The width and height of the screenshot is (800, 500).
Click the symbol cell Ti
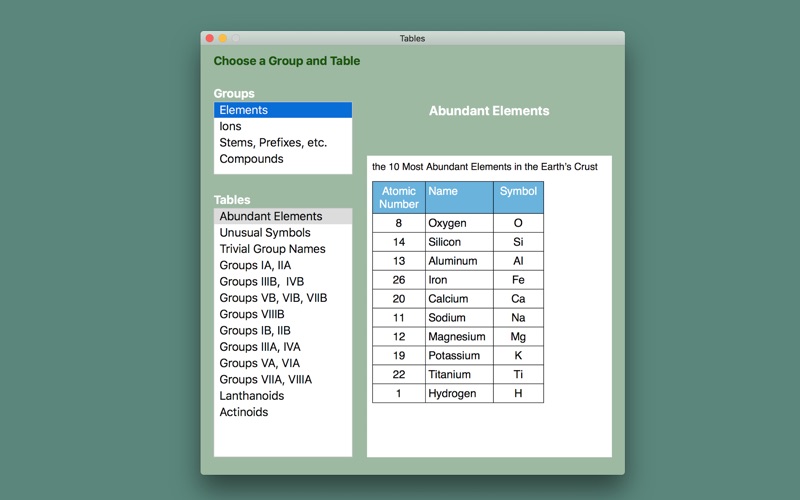[x=518, y=374]
